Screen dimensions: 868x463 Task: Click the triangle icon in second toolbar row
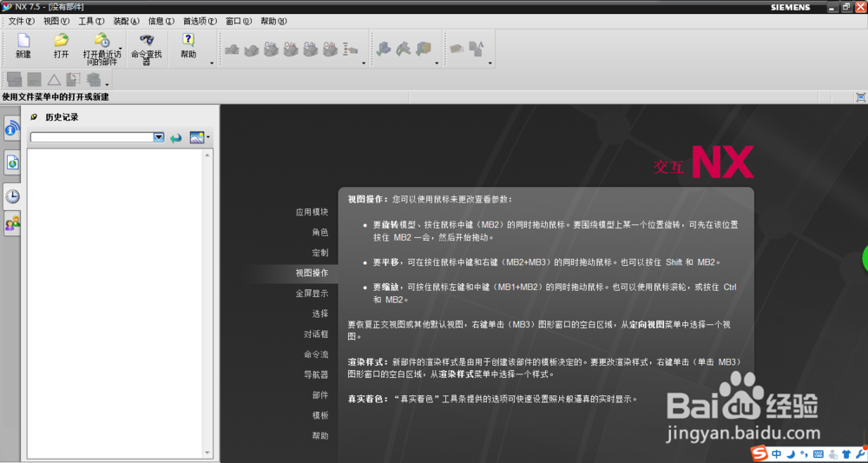(x=54, y=79)
